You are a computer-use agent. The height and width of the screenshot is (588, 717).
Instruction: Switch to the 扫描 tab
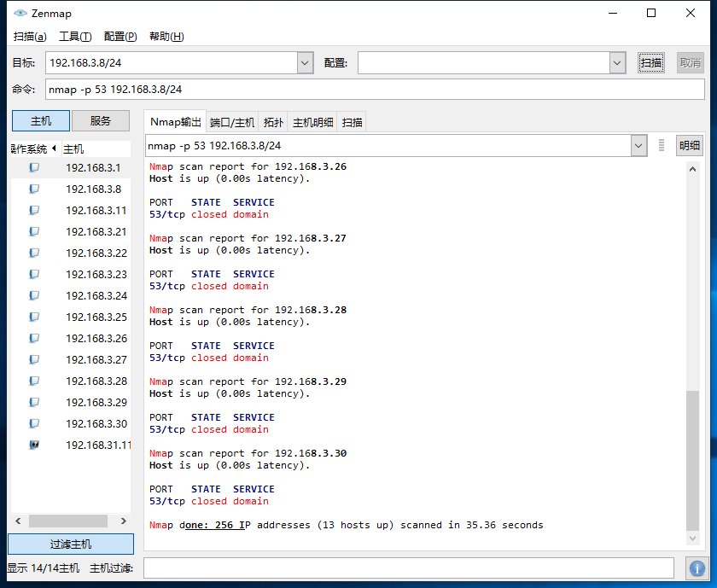click(352, 123)
